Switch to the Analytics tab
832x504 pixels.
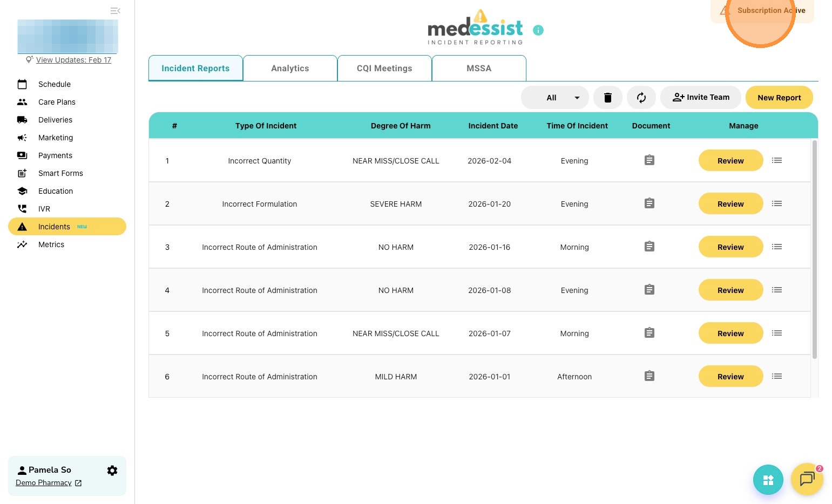pos(290,69)
